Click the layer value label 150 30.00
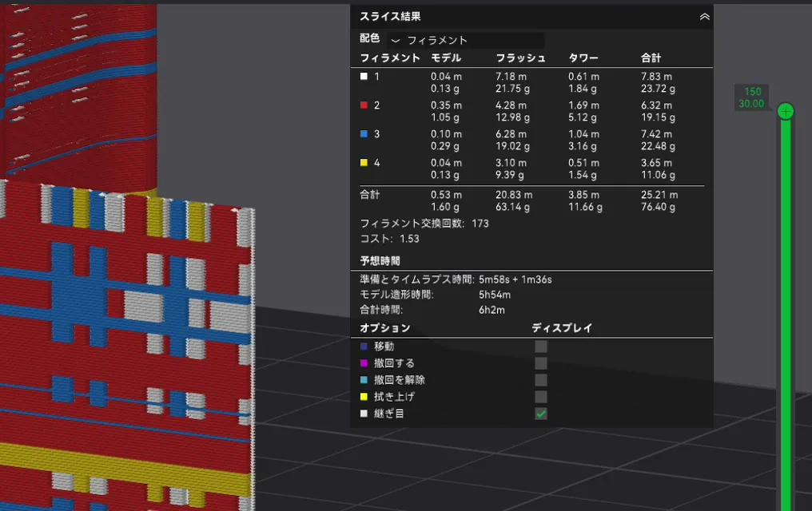 click(751, 97)
